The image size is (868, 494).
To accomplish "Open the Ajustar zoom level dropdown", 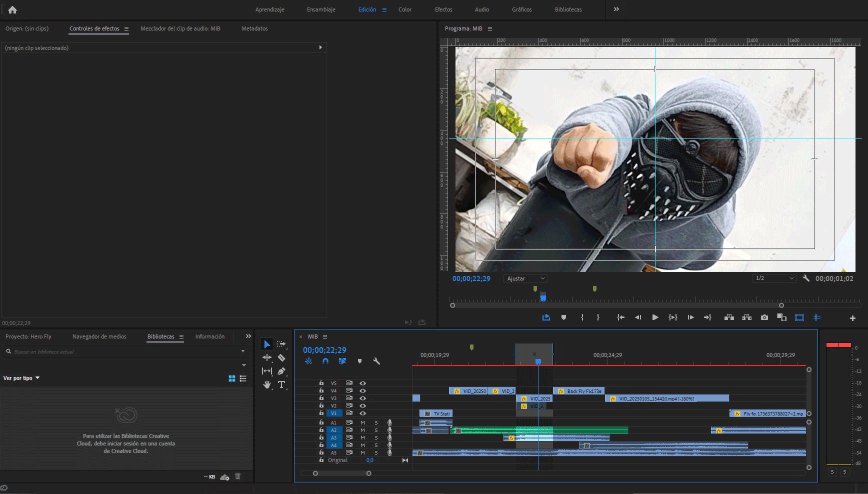I will pyautogui.click(x=525, y=278).
